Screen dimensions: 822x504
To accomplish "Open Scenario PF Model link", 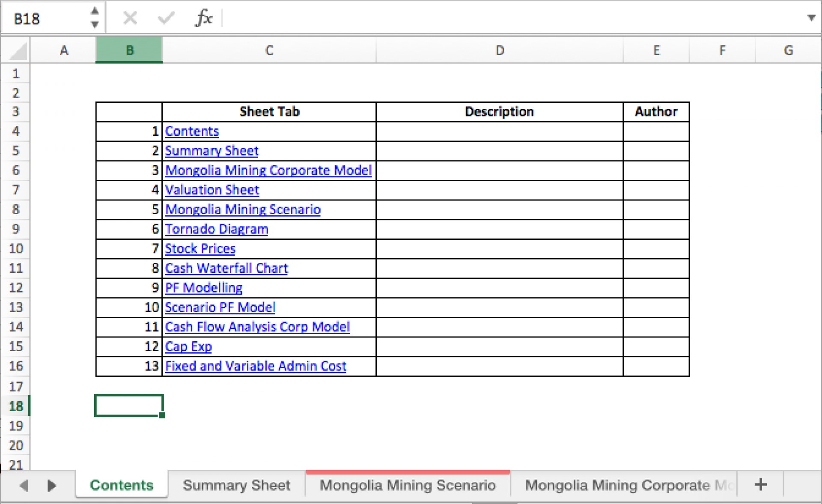I will coord(220,307).
